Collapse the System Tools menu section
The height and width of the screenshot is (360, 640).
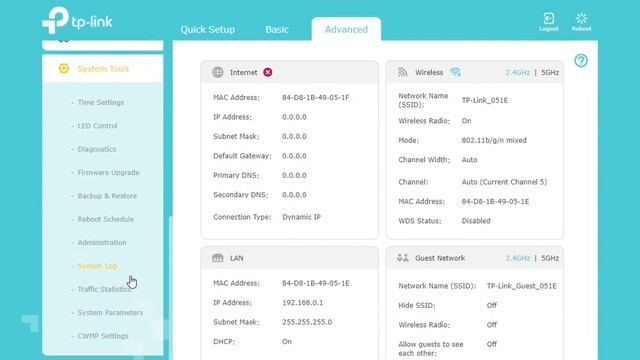102,69
